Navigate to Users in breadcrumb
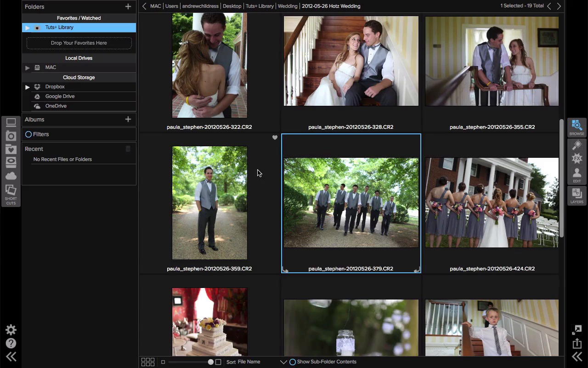The height and width of the screenshot is (368, 588). pyautogui.click(x=171, y=6)
